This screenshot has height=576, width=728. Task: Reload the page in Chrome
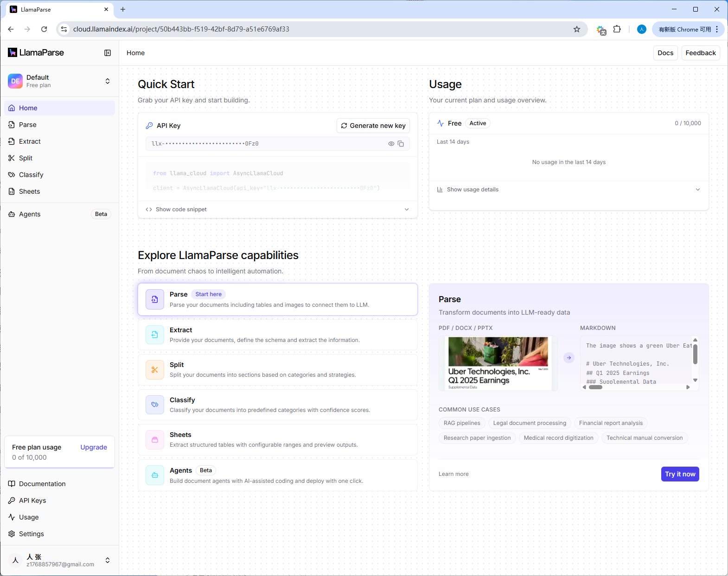[x=44, y=29]
